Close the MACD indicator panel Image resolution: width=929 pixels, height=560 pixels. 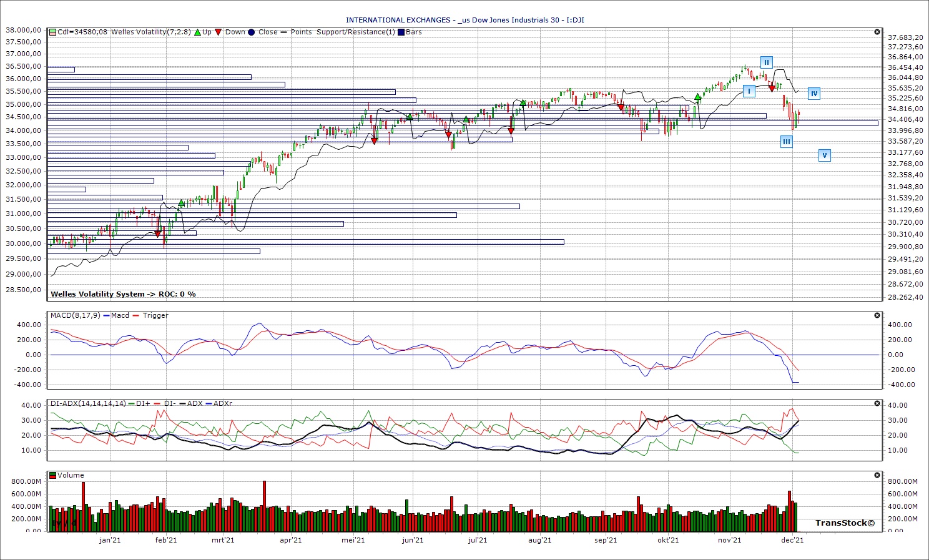point(877,315)
